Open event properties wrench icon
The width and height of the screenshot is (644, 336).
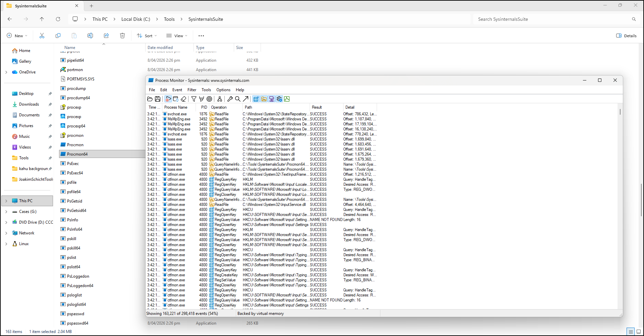(x=230, y=99)
